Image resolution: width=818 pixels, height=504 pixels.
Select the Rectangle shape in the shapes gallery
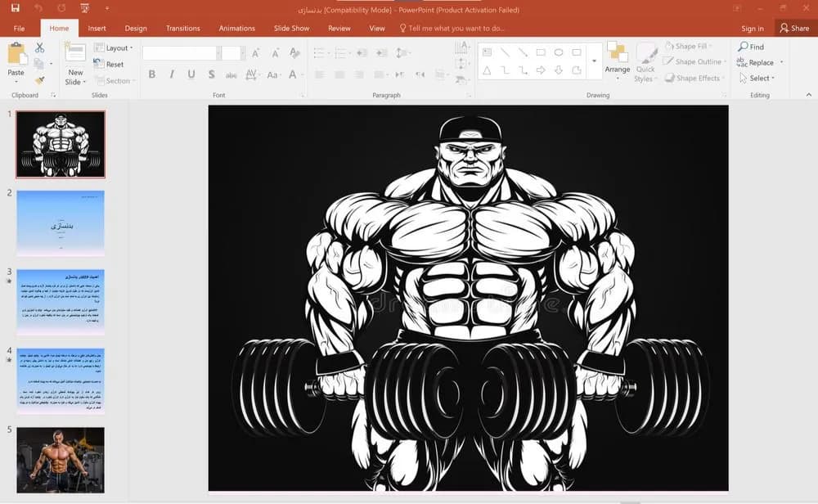click(541, 52)
